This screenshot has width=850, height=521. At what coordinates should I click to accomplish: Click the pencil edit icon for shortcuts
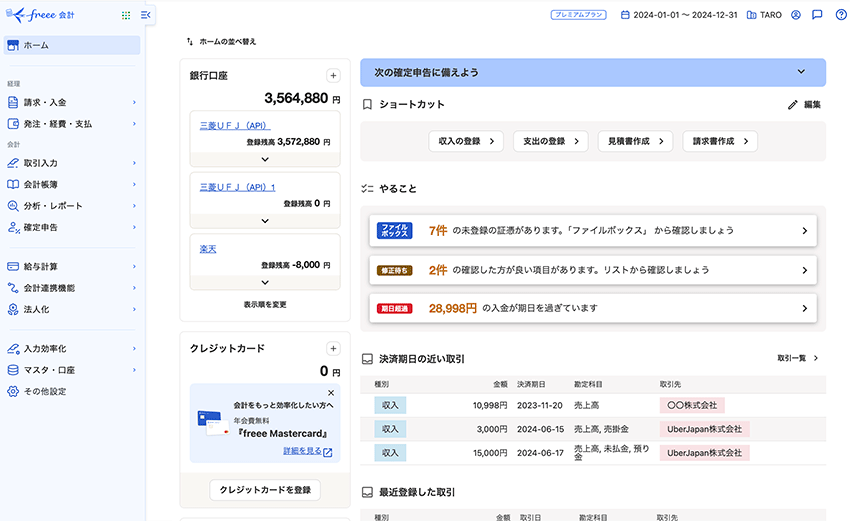click(793, 104)
